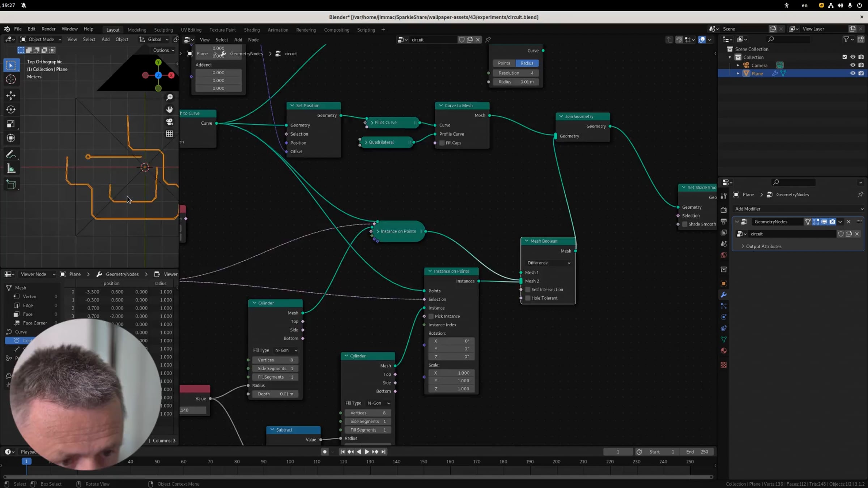The width and height of the screenshot is (868, 488).
Task: Enable Self Intersection in Mesh Boolean
Action: 528,290
